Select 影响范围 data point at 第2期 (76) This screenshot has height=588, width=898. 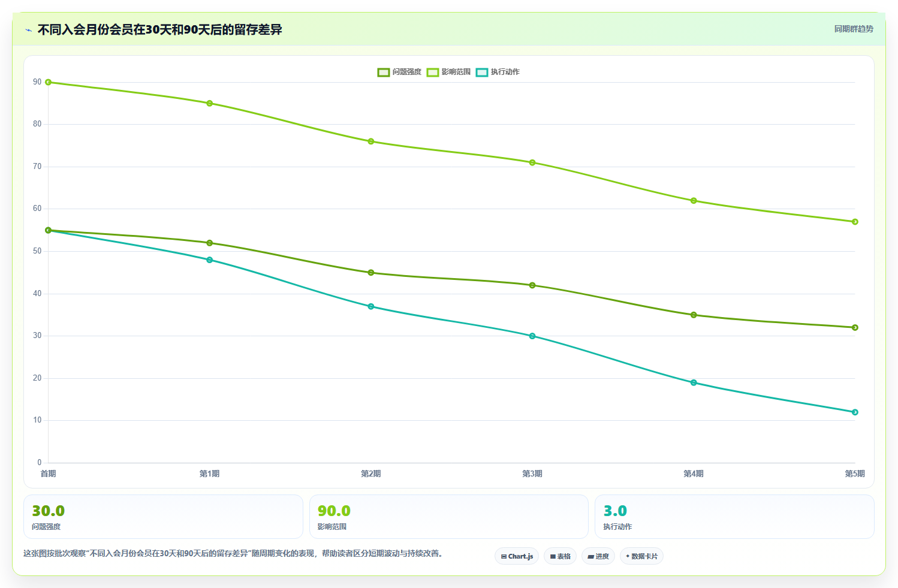371,141
